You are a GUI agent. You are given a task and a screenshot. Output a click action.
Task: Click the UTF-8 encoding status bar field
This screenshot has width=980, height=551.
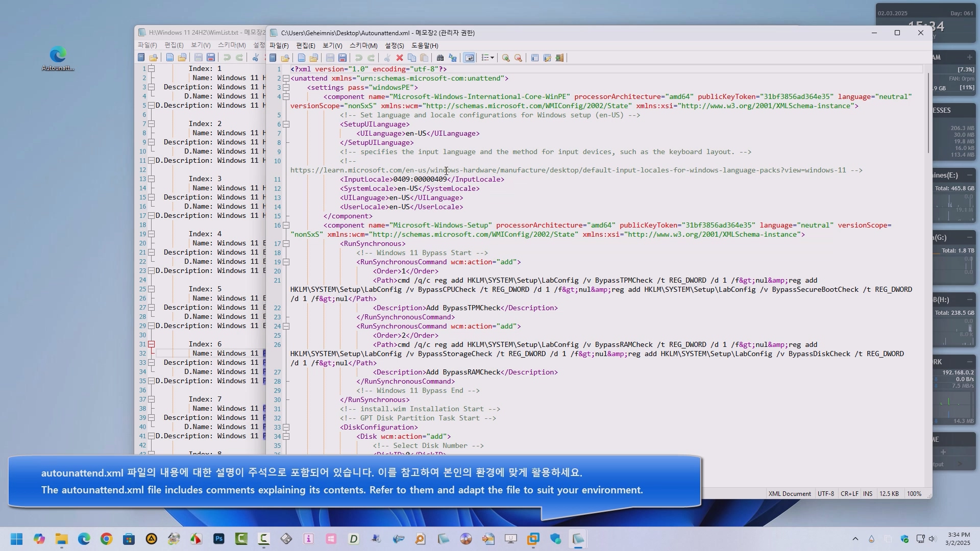pos(825,494)
